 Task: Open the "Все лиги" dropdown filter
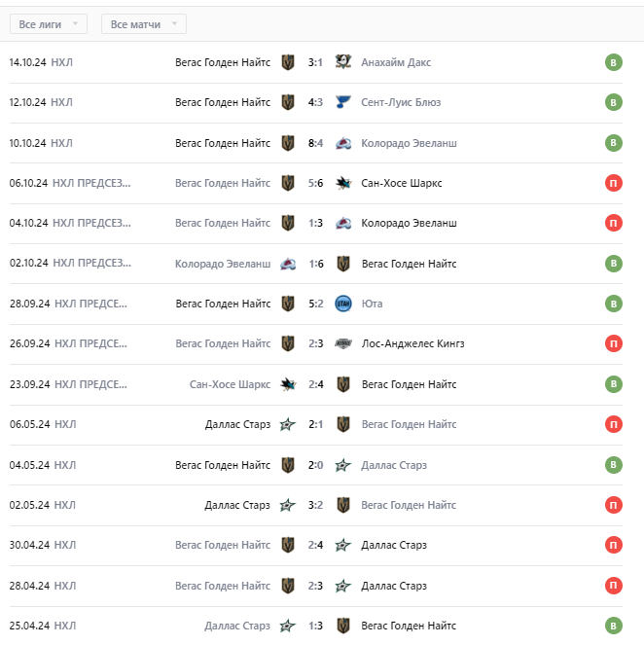pos(52,23)
